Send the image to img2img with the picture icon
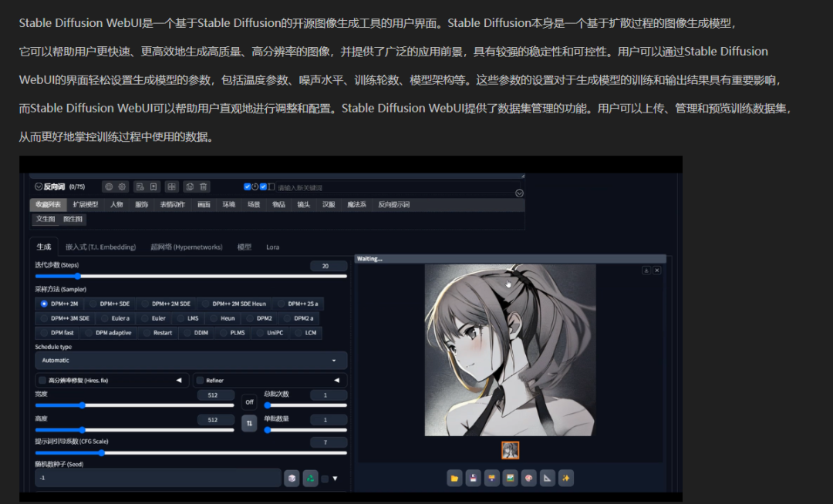This screenshot has height=504, width=833. coord(510,478)
